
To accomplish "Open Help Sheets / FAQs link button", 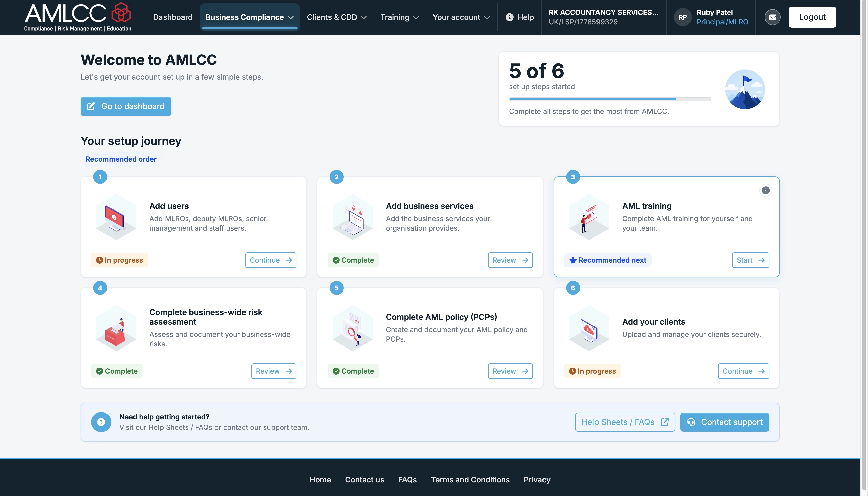I will tap(625, 422).
